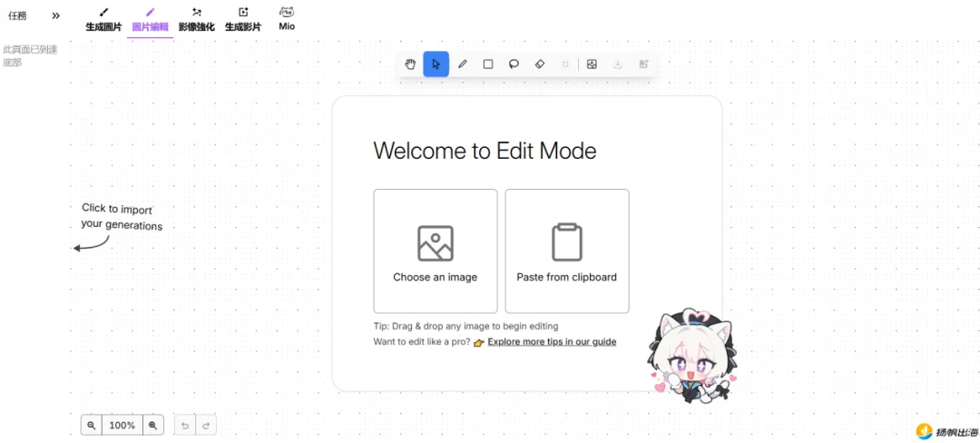Click the add image icon in toolbar

click(643, 64)
